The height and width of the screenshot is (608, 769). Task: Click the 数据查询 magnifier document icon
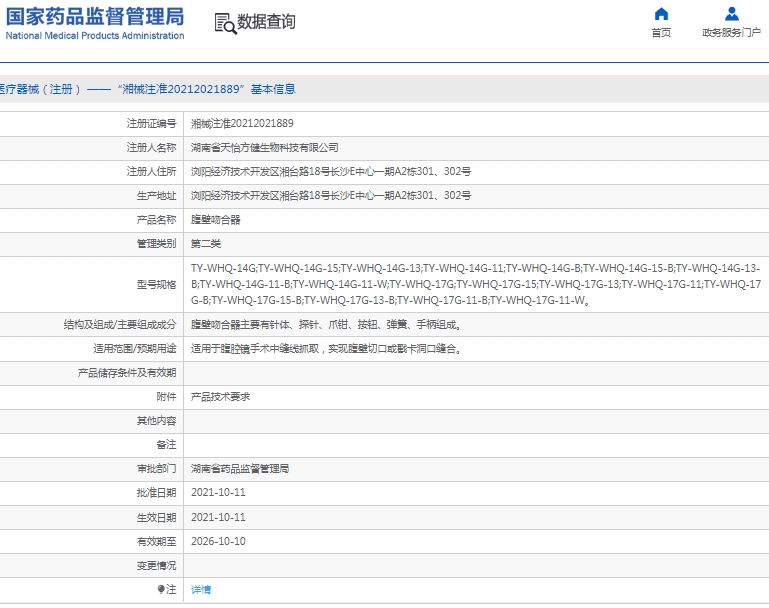[x=226, y=23]
